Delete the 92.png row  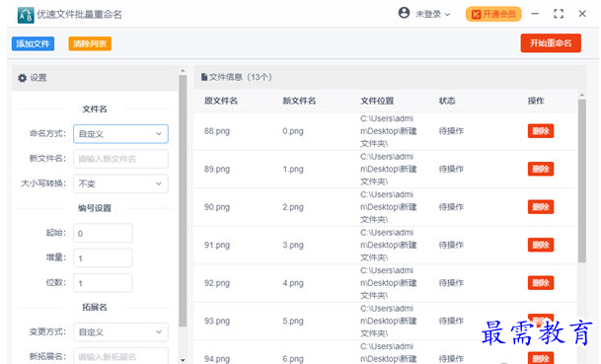tap(541, 283)
